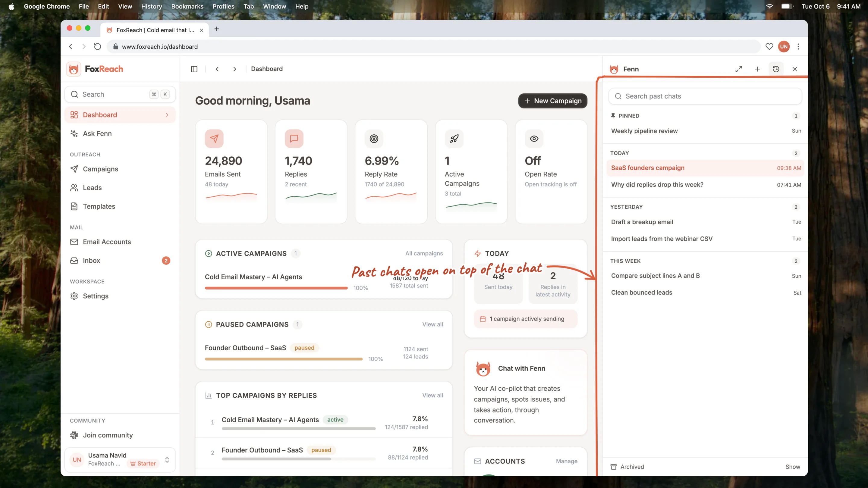Open Draft a breakup email chat

[x=705, y=222]
